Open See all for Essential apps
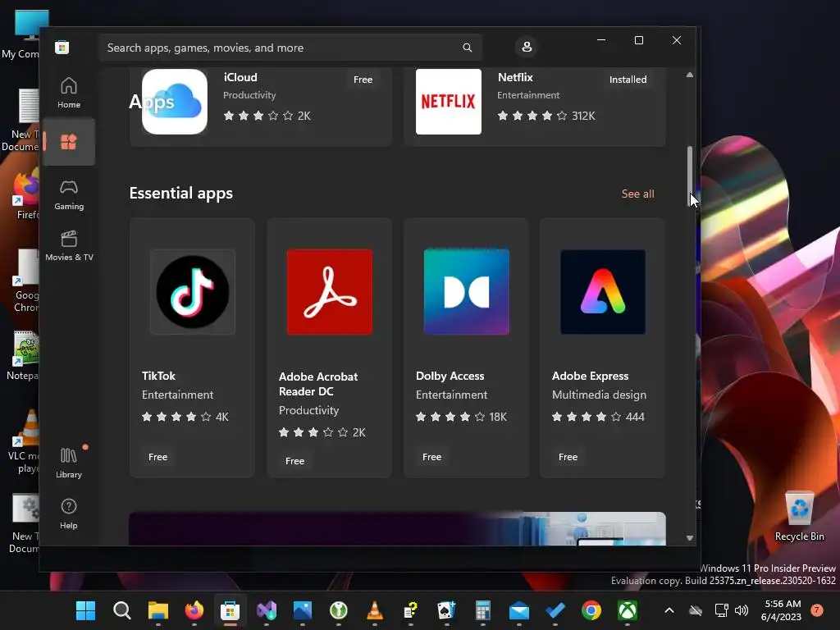The width and height of the screenshot is (840, 630). click(637, 194)
